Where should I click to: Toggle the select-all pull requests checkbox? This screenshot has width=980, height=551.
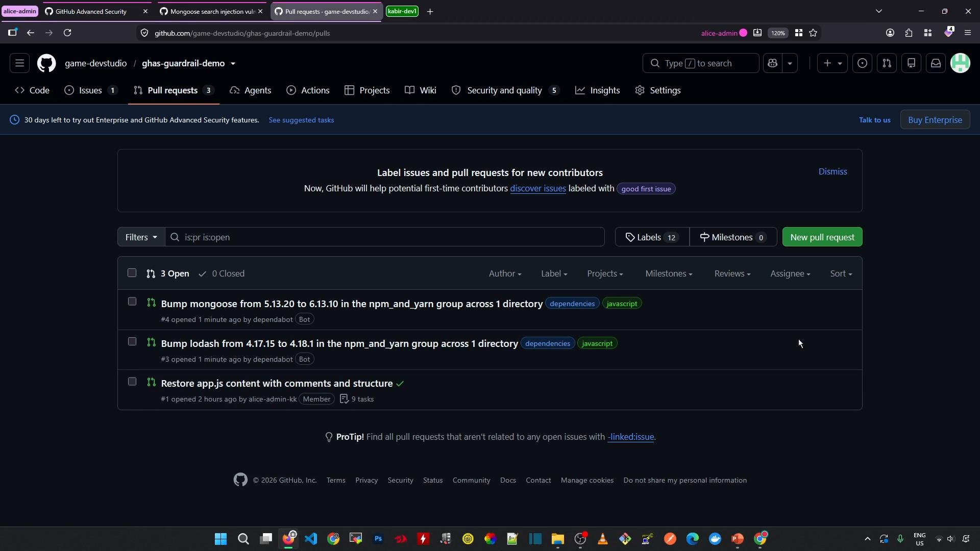coord(132,273)
